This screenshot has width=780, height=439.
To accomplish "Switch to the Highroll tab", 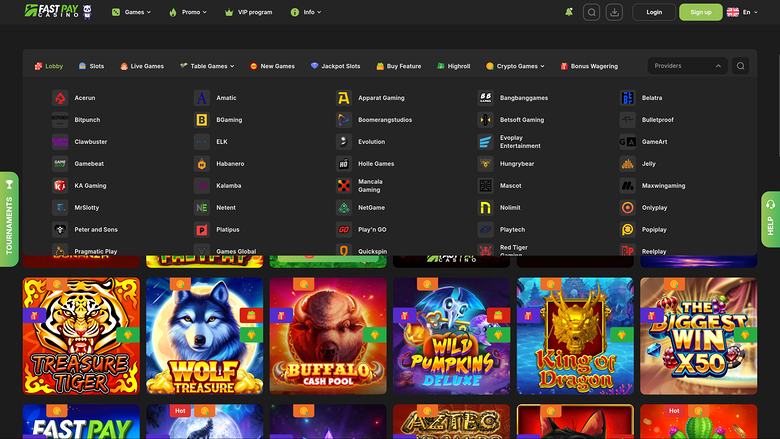I will 454,66.
